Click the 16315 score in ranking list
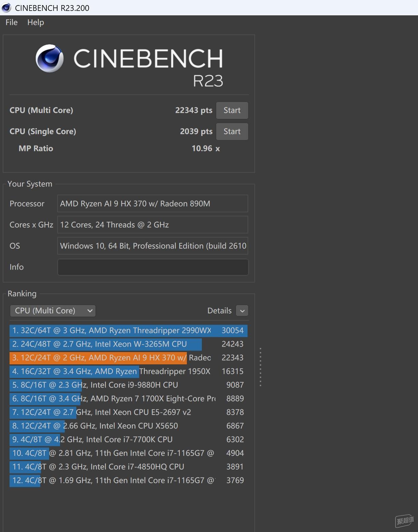This screenshot has height=532, width=418. pos(233,371)
